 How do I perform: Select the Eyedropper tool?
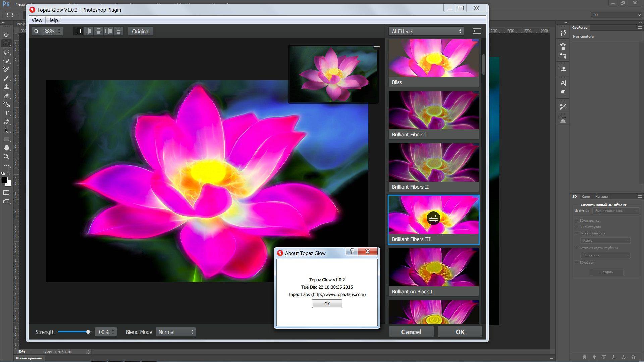[6, 69]
